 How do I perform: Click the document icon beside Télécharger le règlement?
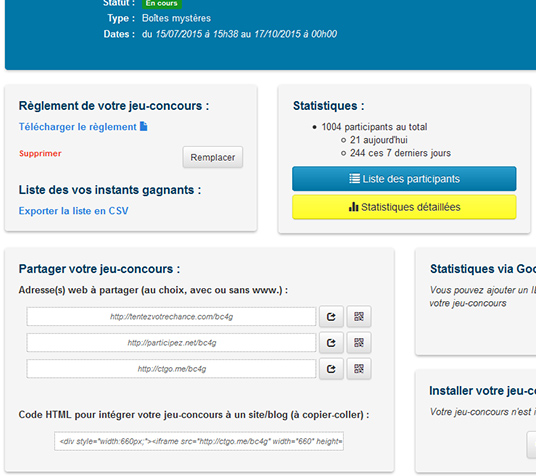[x=144, y=127]
